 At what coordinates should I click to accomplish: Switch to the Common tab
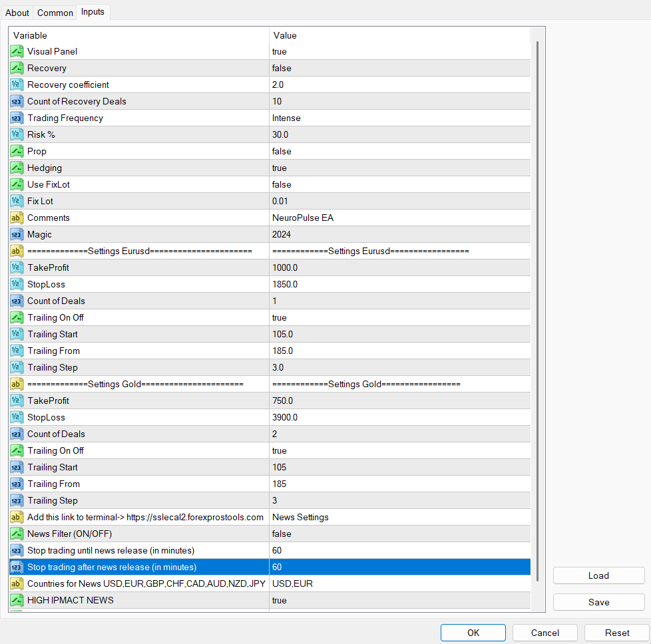click(x=55, y=13)
